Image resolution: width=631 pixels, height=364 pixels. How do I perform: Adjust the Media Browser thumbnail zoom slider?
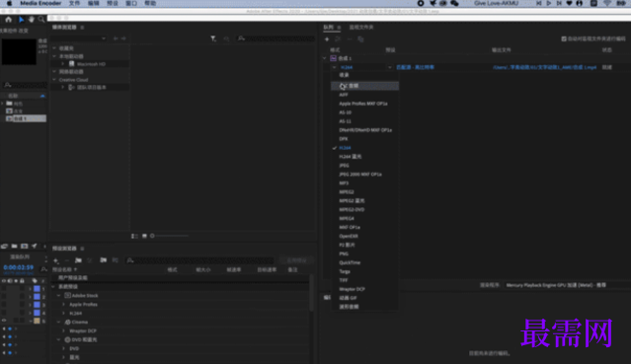point(169,236)
